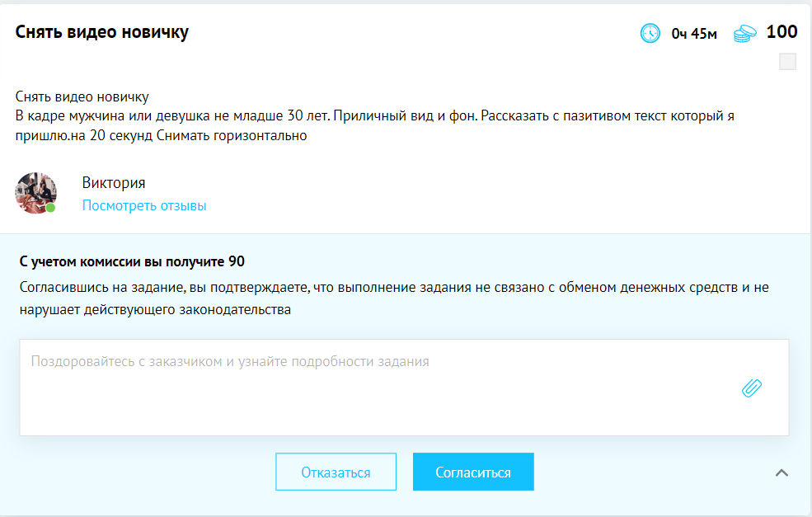
Task: Attach a file using the paperclip icon
Action: coord(752,388)
